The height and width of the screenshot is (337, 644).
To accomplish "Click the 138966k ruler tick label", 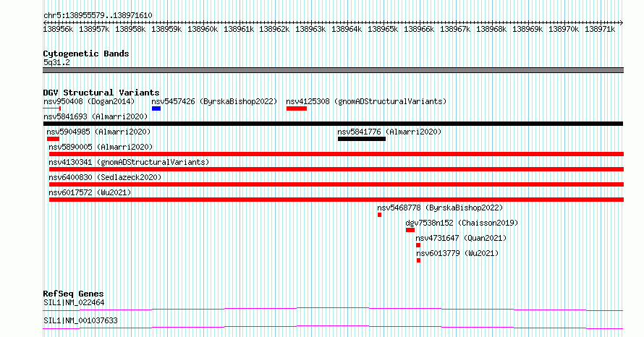I will 419,29.
